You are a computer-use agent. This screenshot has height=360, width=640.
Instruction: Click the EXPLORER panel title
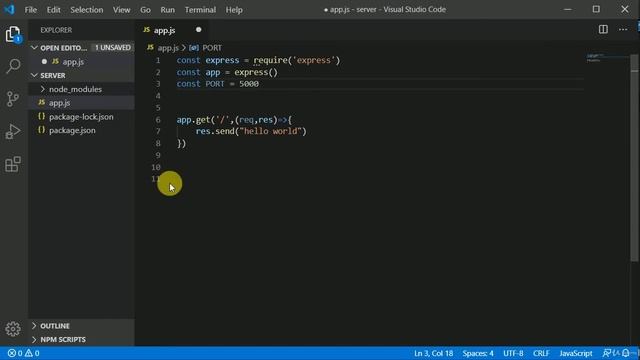(56, 30)
